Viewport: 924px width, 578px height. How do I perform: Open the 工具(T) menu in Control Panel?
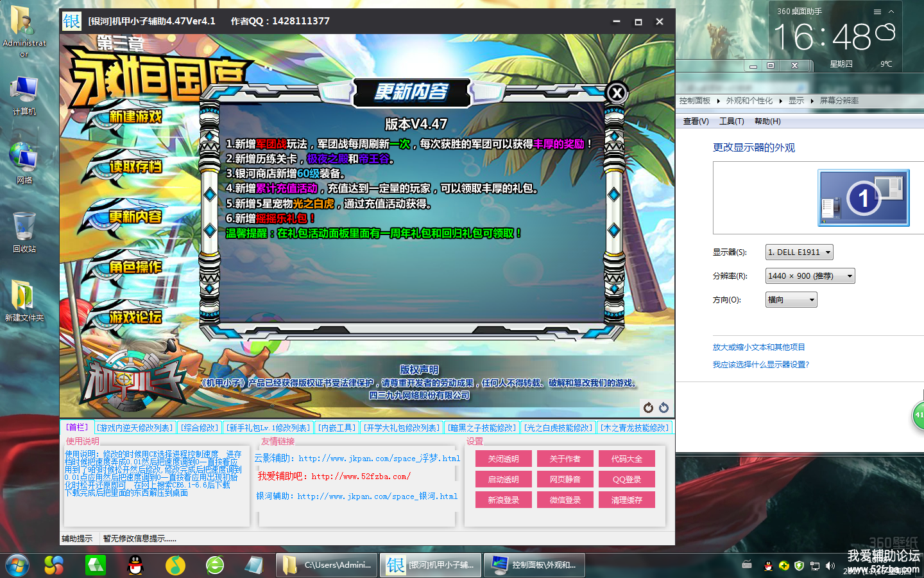pos(732,121)
